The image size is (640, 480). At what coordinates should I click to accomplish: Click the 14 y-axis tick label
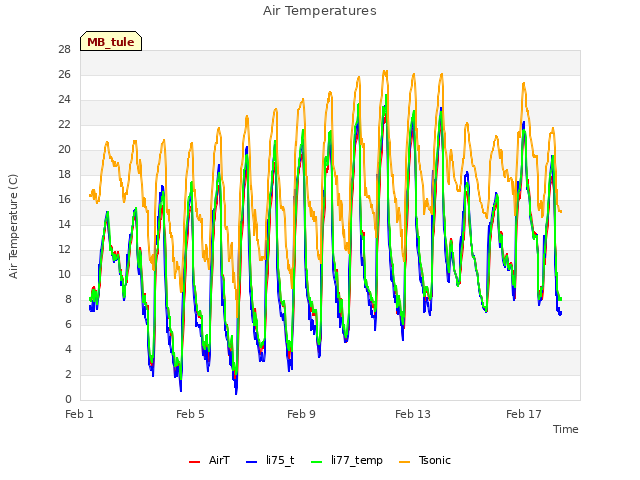pos(64,224)
